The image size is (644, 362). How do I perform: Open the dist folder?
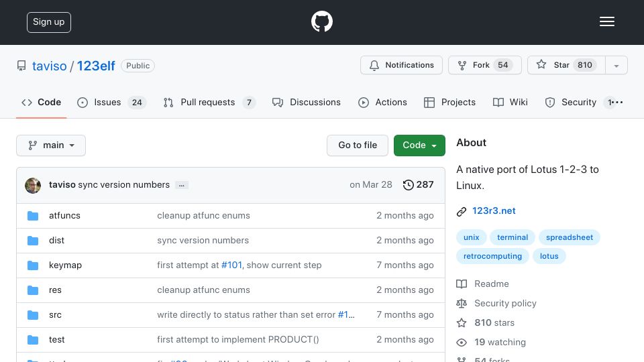tap(56, 241)
